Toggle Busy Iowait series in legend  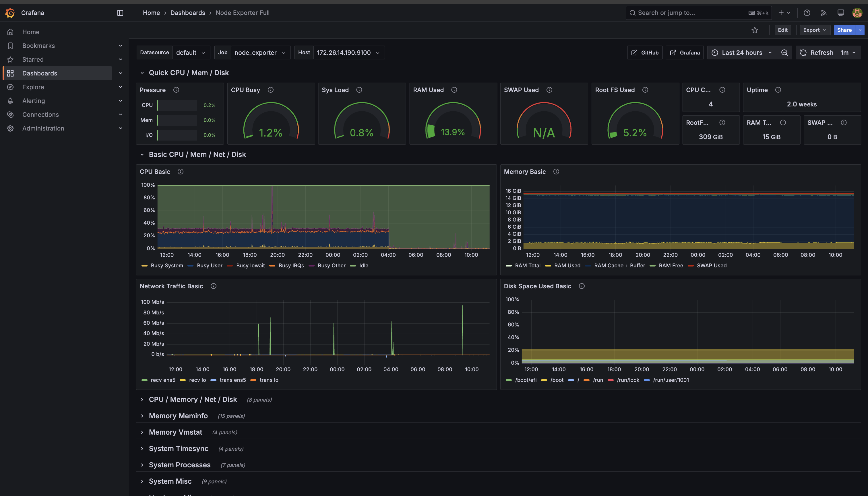pos(251,266)
